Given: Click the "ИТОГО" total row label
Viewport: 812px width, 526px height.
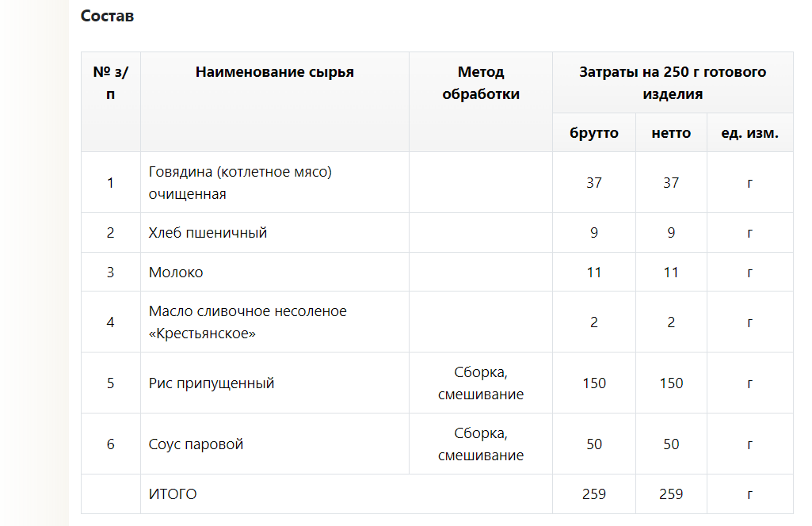Looking at the screenshot, I should point(173,494).
